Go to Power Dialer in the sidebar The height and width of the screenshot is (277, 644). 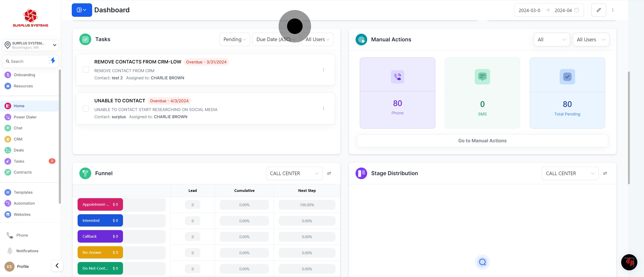click(x=25, y=117)
